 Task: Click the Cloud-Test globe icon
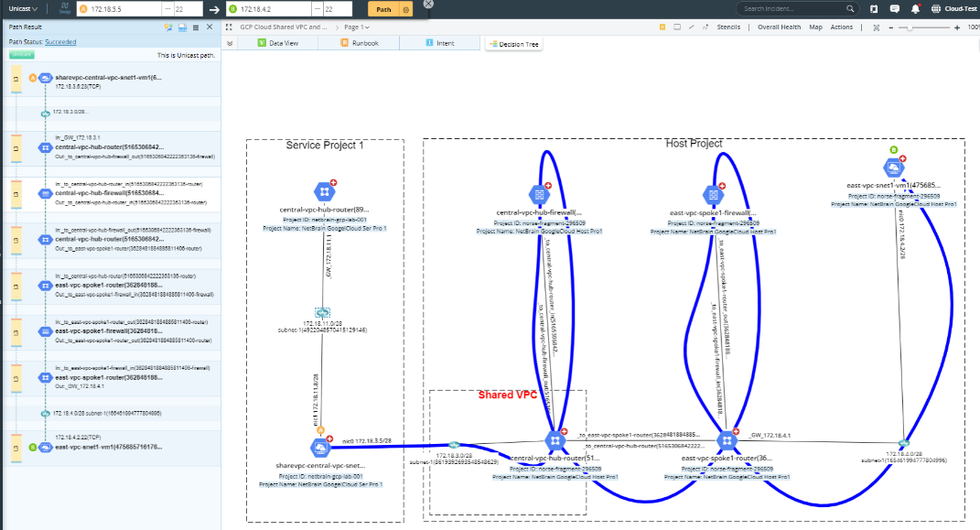[936, 9]
